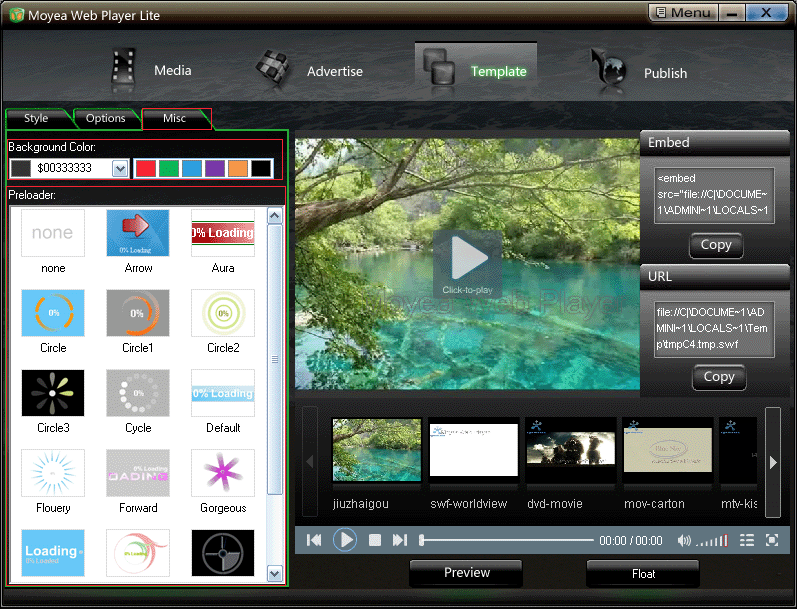Click the preloader list scroll-up arrow
The image size is (797, 609).
[x=274, y=216]
